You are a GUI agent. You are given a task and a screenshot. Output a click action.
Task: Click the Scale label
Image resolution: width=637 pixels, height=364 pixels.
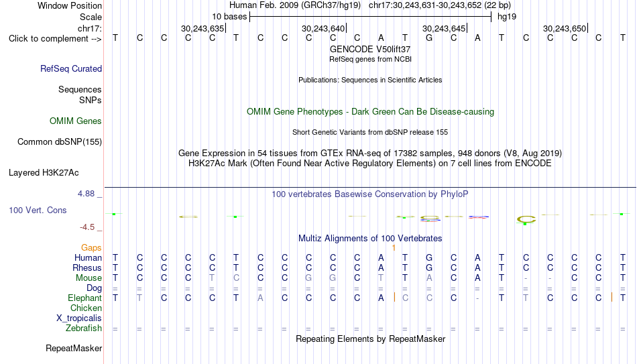pyautogui.click(x=91, y=17)
